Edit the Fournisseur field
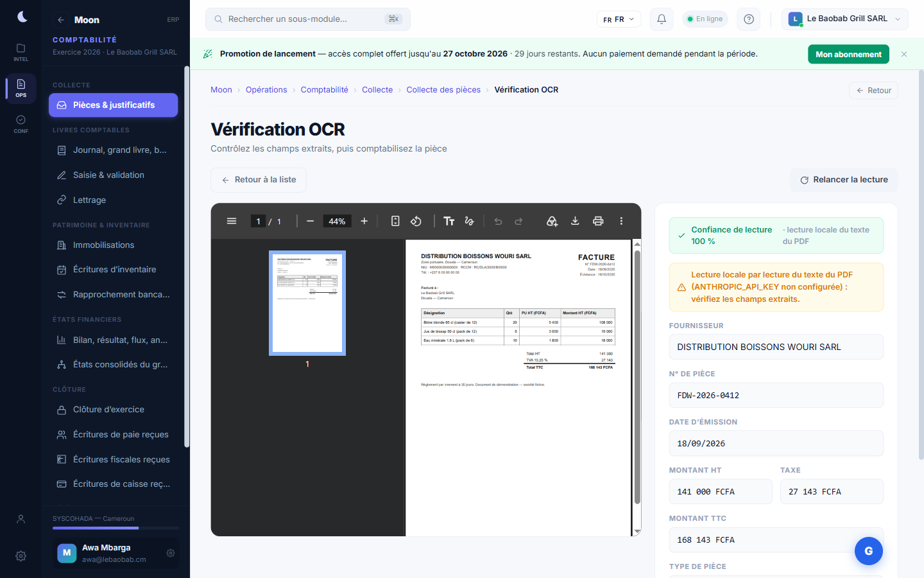This screenshot has height=578, width=924. pos(776,347)
